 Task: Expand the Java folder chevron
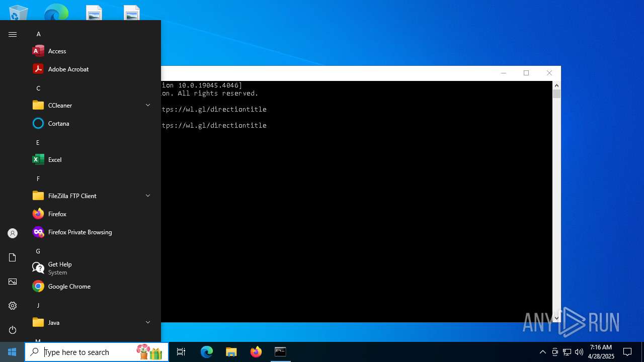[148, 322]
